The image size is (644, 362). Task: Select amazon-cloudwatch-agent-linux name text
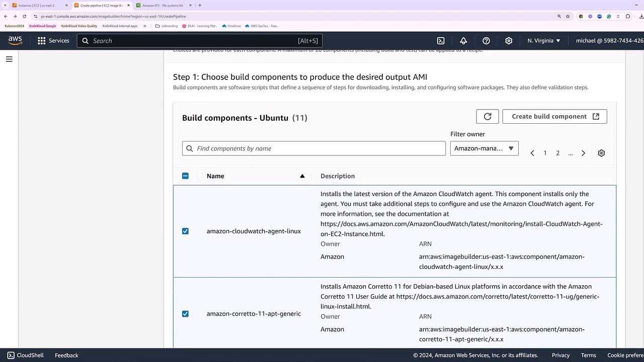pos(254,231)
